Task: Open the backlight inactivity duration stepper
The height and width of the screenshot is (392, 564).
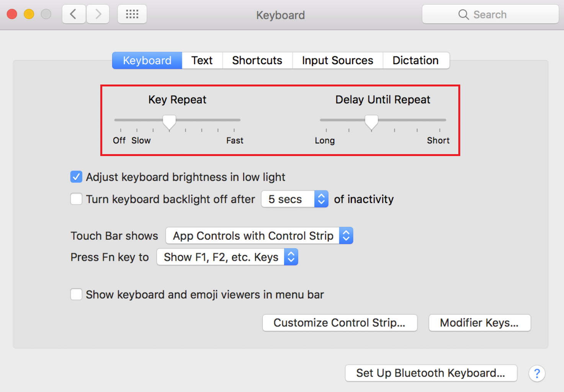Action: 321,199
